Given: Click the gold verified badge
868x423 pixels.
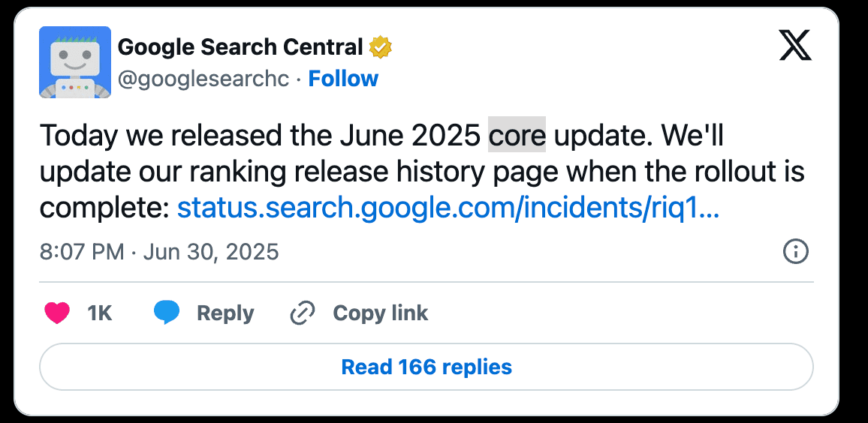Looking at the screenshot, I should (x=381, y=47).
